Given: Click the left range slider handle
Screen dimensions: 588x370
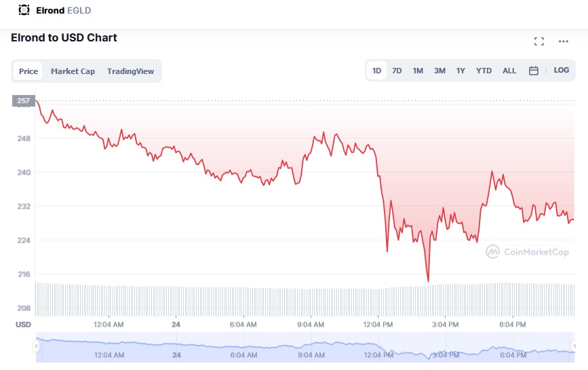Looking at the screenshot, I should click(x=36, y=346).
